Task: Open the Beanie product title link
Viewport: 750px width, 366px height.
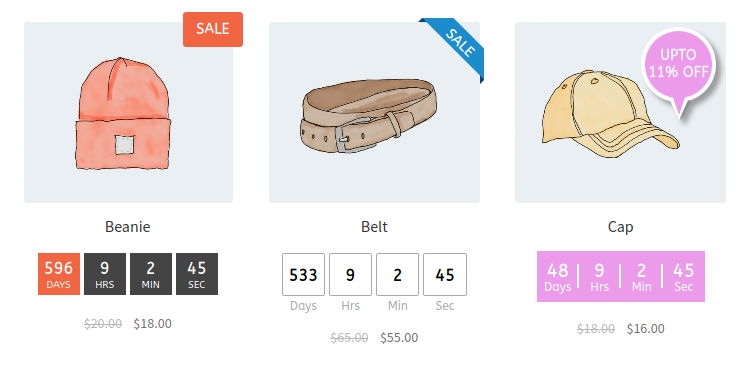Action: 128,226
